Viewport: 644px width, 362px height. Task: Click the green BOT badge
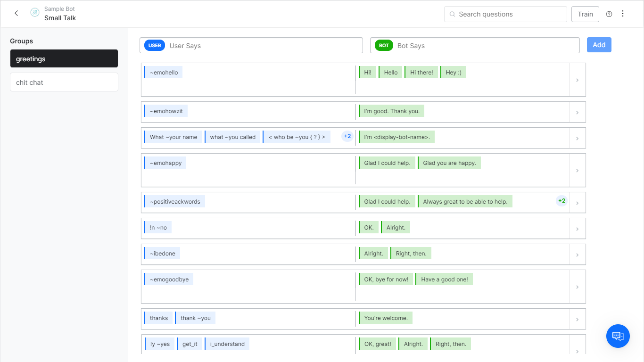click(x=384, y=46)
